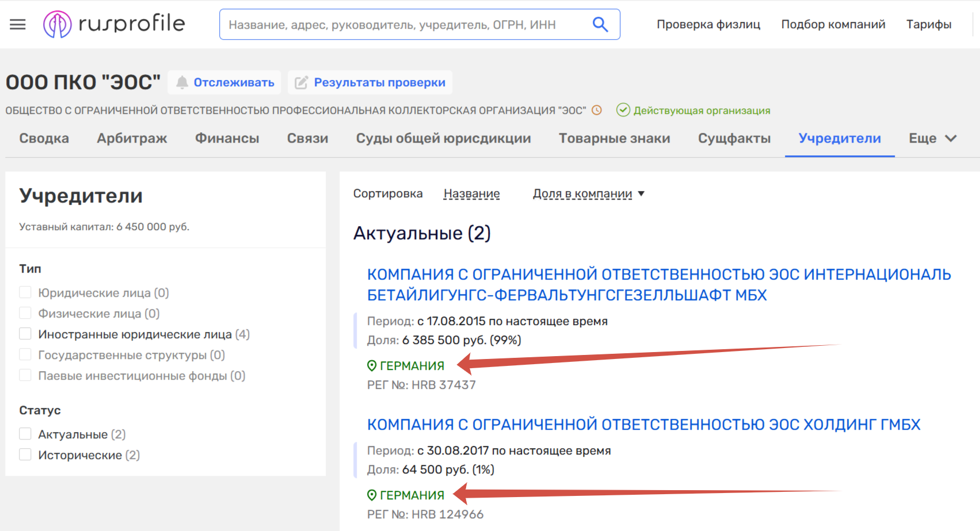Viewport: 980px width, 531px height.
Task: Check the Иностранные юридические лица checkbox
Action: tap(25, 334)
